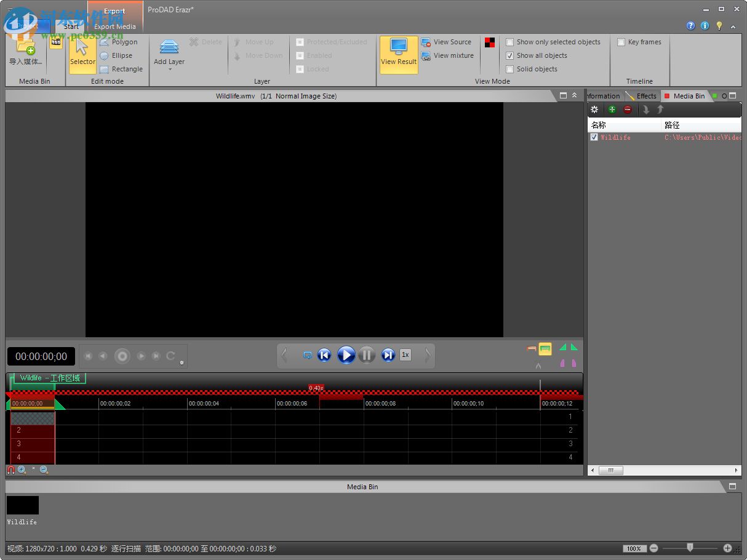Add media with green plus icon
This screenshot has height=560, width=747.
612,110
